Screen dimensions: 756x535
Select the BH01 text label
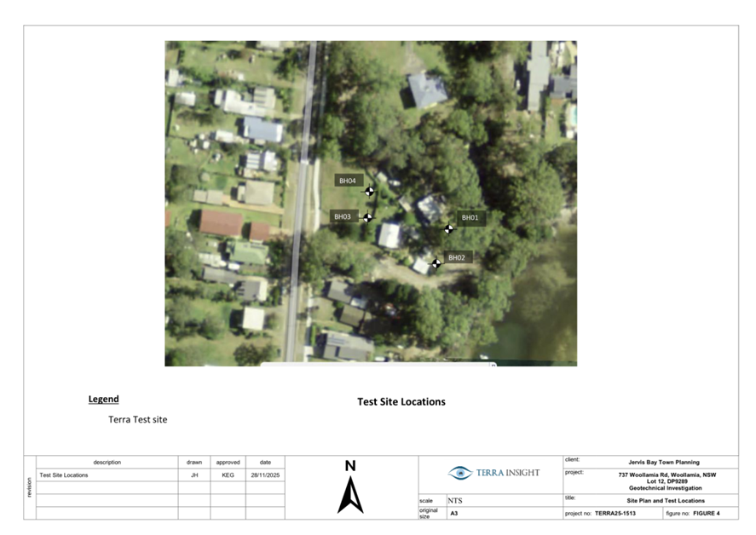tap(470, 218)
